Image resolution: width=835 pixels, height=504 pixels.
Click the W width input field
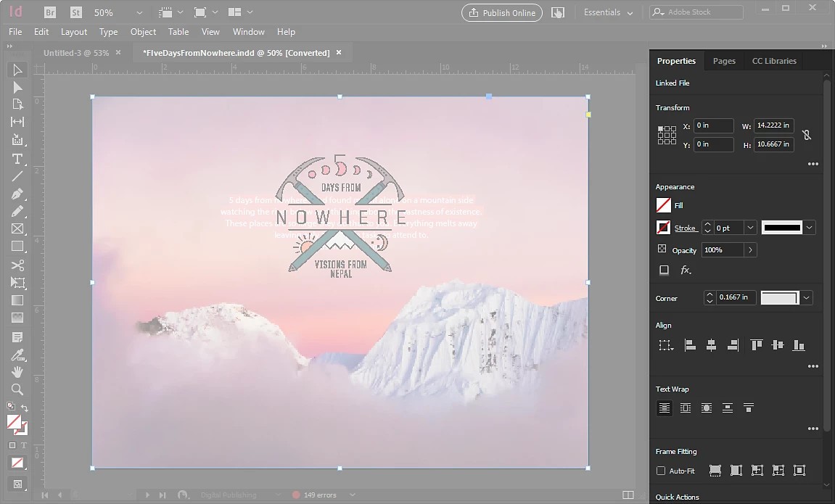pyautogui.click(x=774, y=125)
